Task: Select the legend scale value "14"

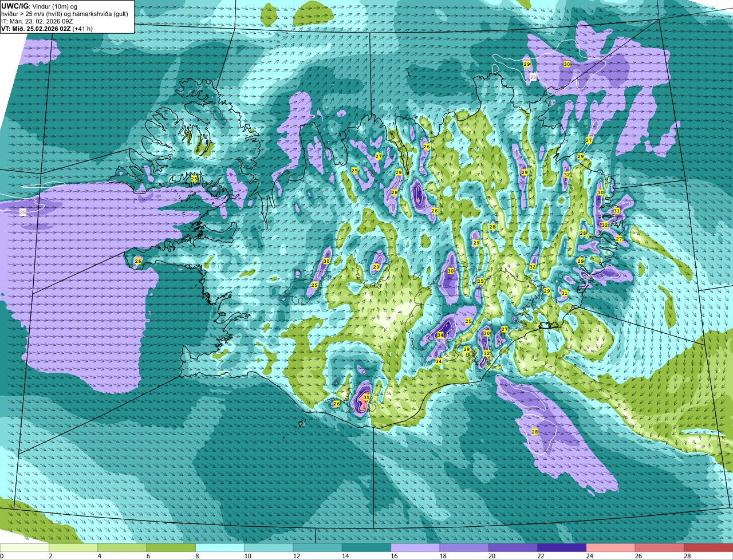Action: tap(345, 556)
